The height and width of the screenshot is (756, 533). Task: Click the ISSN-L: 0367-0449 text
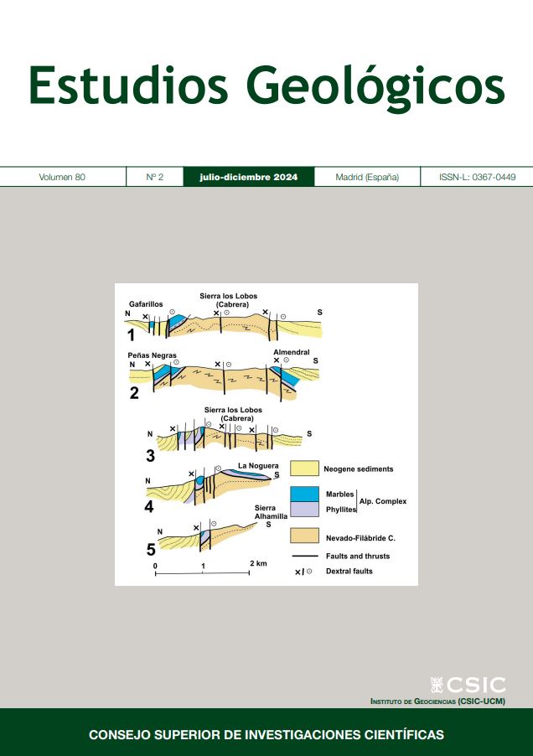click(x=477, y=178)
